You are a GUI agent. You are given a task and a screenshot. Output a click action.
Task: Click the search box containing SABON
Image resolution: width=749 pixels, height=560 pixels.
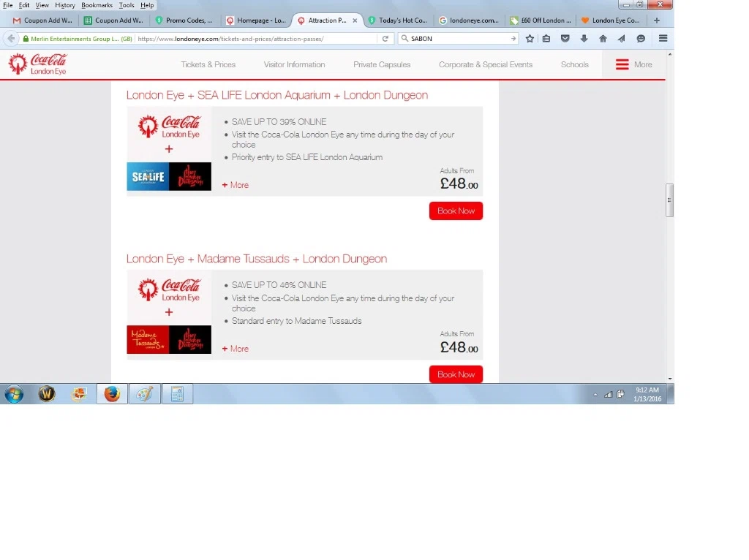pyautogui.click(x=456, y=39)
